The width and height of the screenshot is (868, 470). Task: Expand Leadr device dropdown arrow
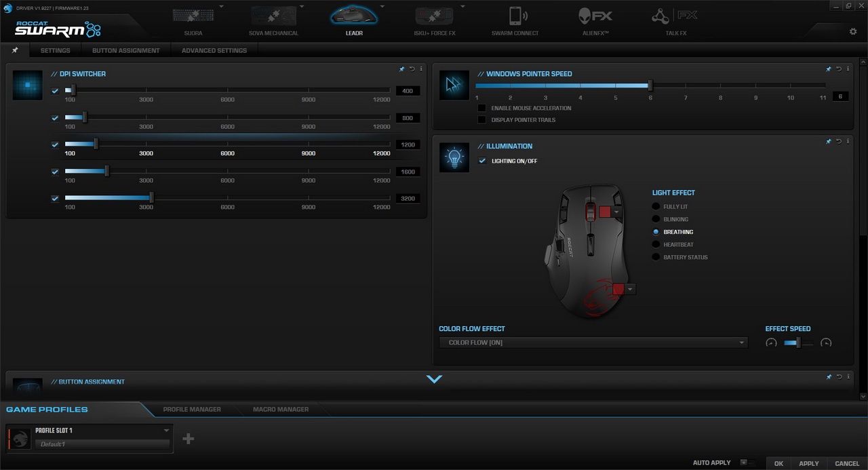(x=382, y=7)
